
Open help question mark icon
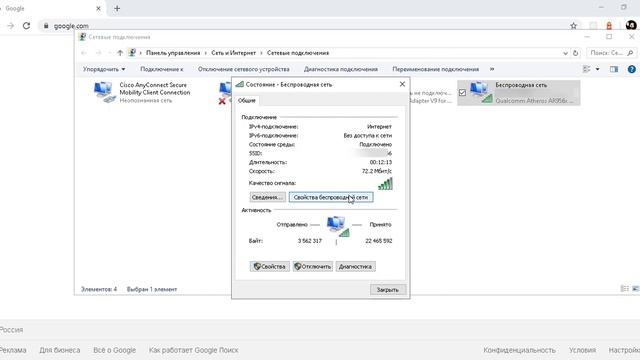pyautogui.click(x=631, y=69)
